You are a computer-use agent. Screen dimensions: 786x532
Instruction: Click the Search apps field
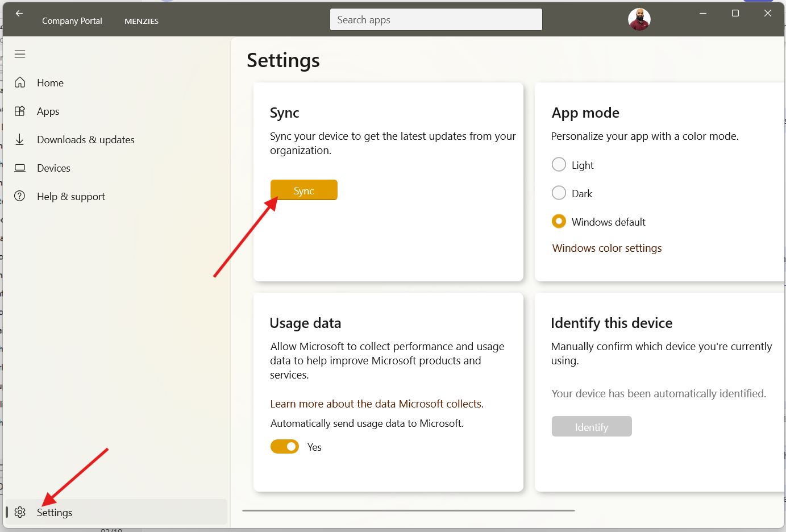[x=435, y=20]
